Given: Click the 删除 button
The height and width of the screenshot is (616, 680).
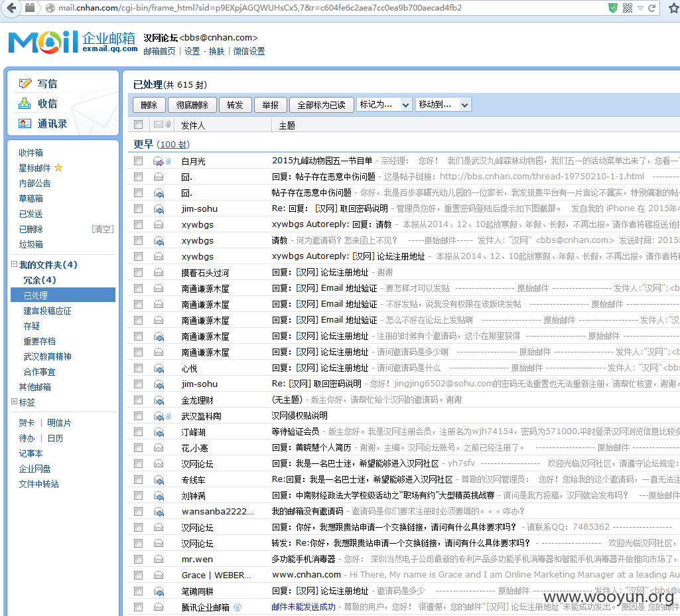Looking at the screenshot, I should click(149, 105).
